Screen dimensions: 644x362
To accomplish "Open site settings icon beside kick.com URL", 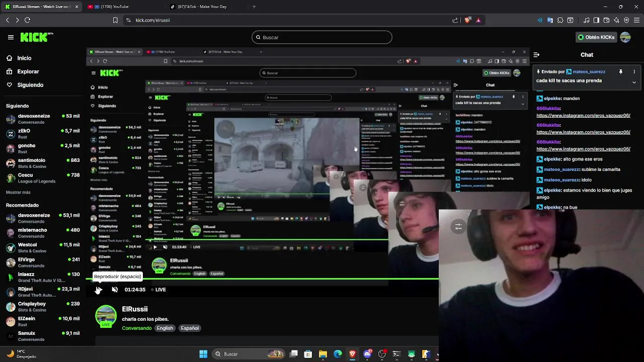I will pyautogui.click(x=128, y=20).
